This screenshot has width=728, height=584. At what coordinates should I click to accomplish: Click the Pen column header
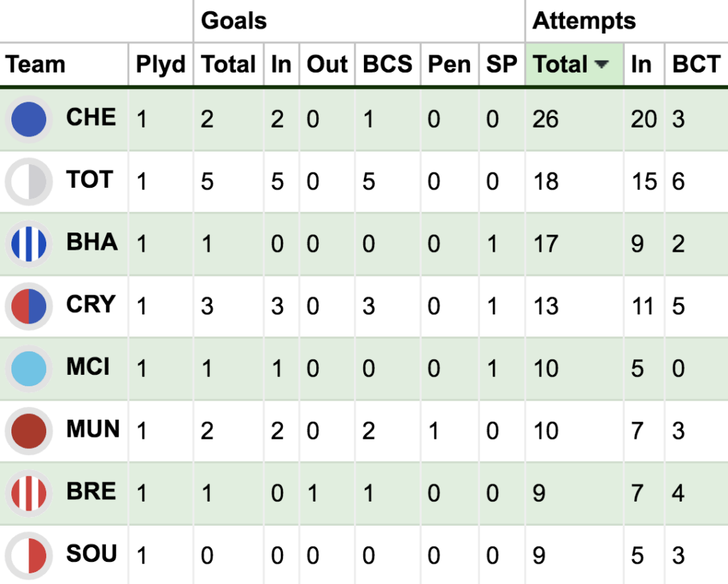pos(449,65)
